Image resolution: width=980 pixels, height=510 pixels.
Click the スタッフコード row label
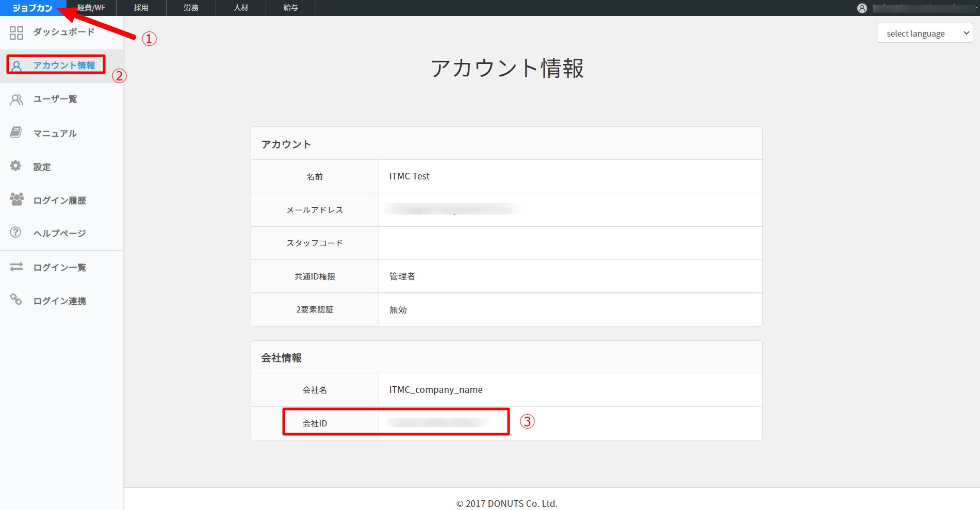pyautogui.click(x=315, y=243)
